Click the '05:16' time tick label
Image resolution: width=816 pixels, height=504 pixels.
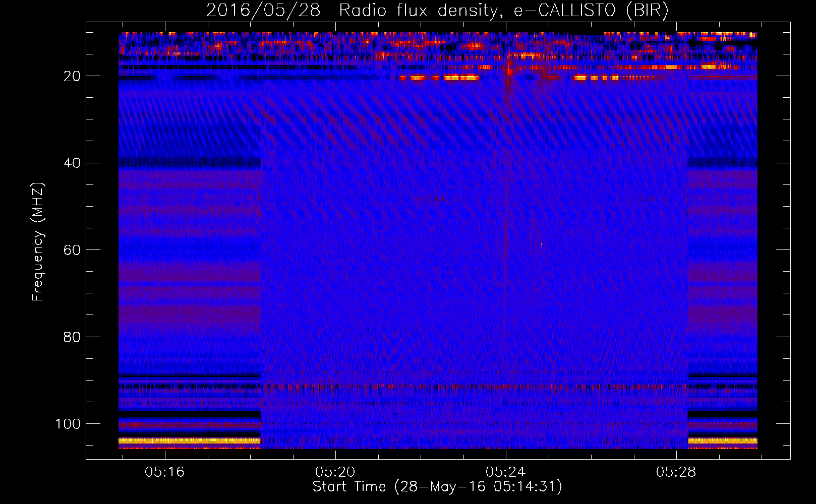tap(164, 472)
